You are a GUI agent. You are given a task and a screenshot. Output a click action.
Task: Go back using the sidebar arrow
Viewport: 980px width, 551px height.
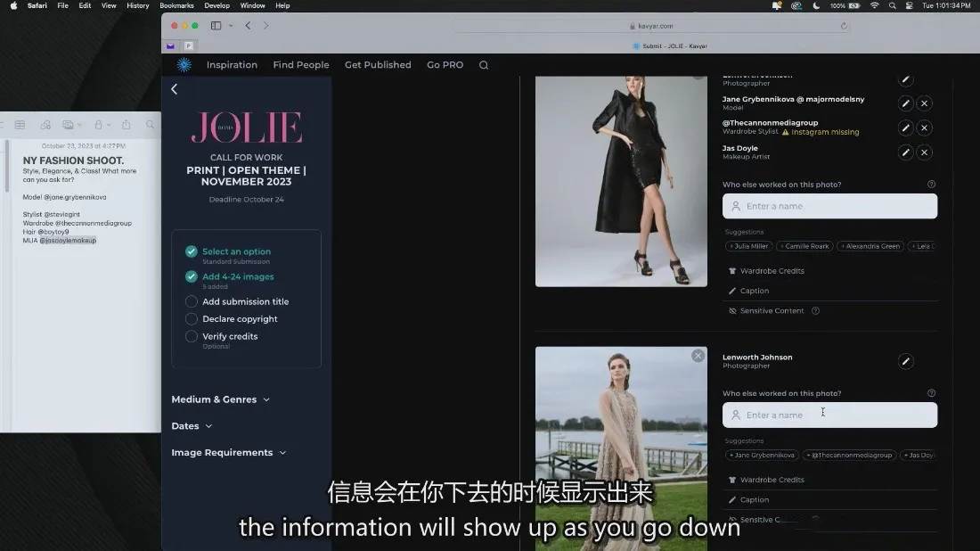click(x=175, y=89)
